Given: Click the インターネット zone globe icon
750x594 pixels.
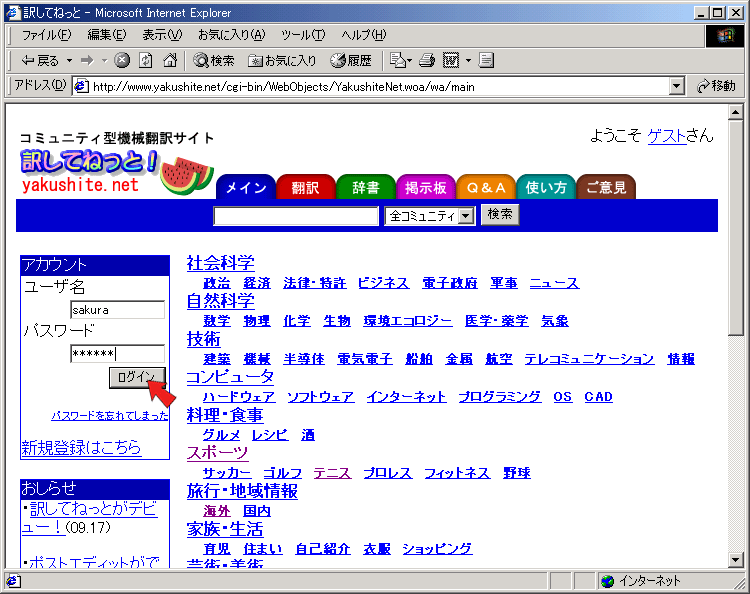Looking at the screenshot, I should (607, 581).
